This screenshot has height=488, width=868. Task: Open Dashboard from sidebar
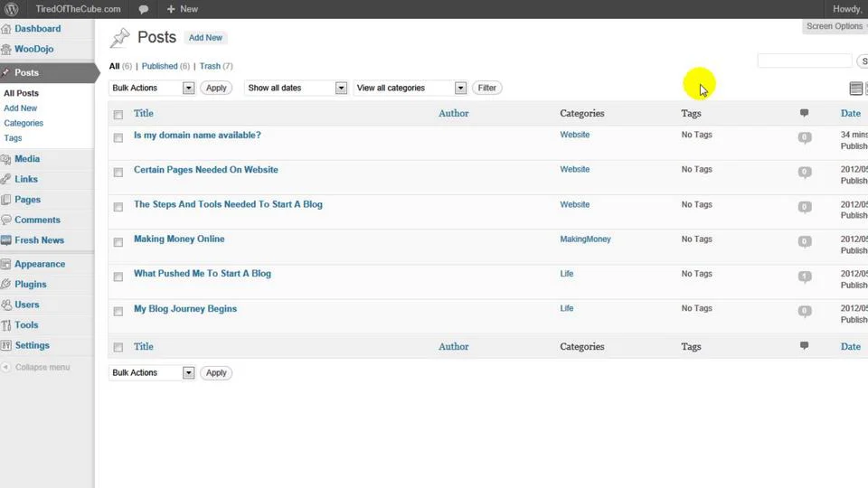tap(38, 29)
